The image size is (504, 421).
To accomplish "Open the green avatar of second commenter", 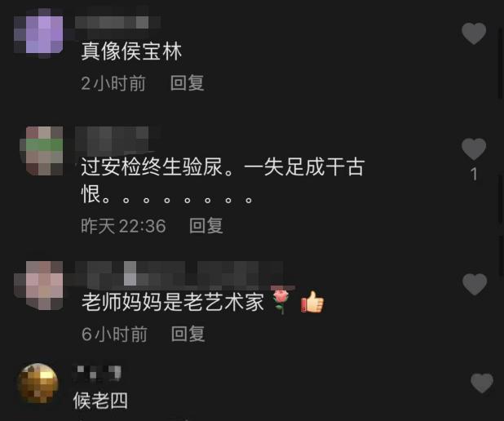I will [x=41, y=151].
